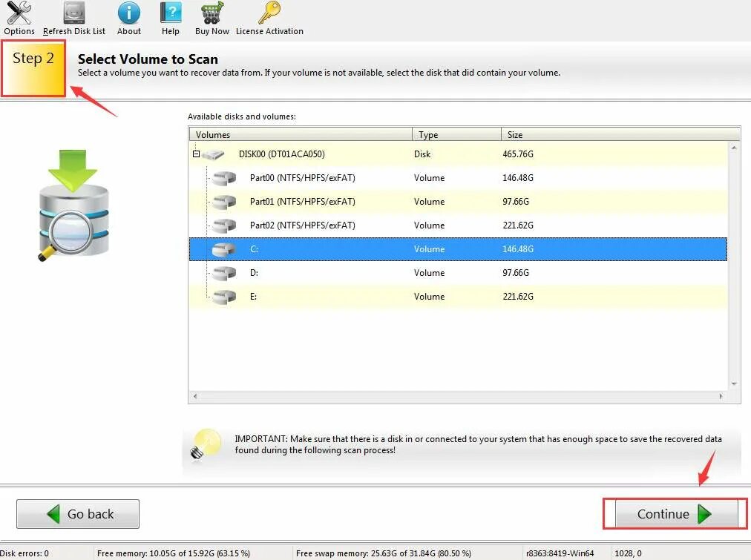The image size is (751, 560).
Task: Click the Part00 volume icon
Action: tap(224, 179)
